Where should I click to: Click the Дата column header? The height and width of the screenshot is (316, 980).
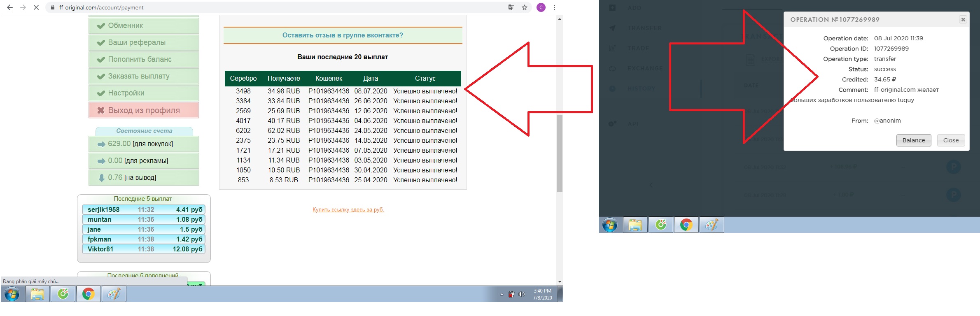pos(371,78)
